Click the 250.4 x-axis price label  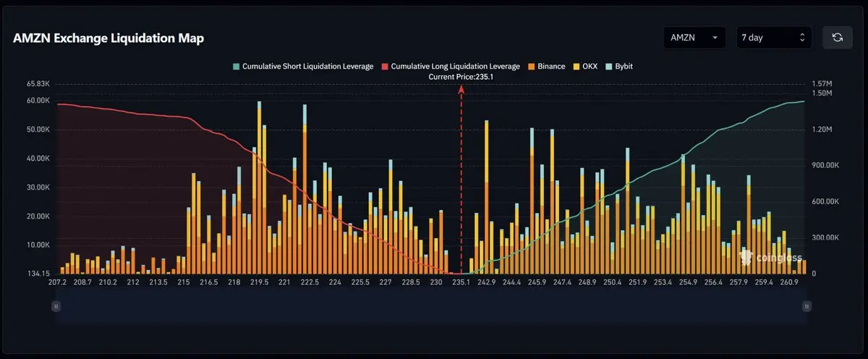coord(613,283)
